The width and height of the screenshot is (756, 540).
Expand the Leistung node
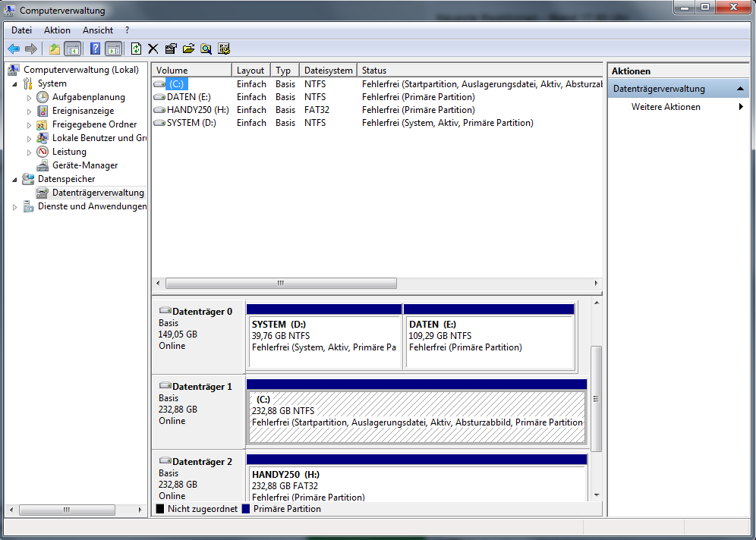(x=29, y=152)
